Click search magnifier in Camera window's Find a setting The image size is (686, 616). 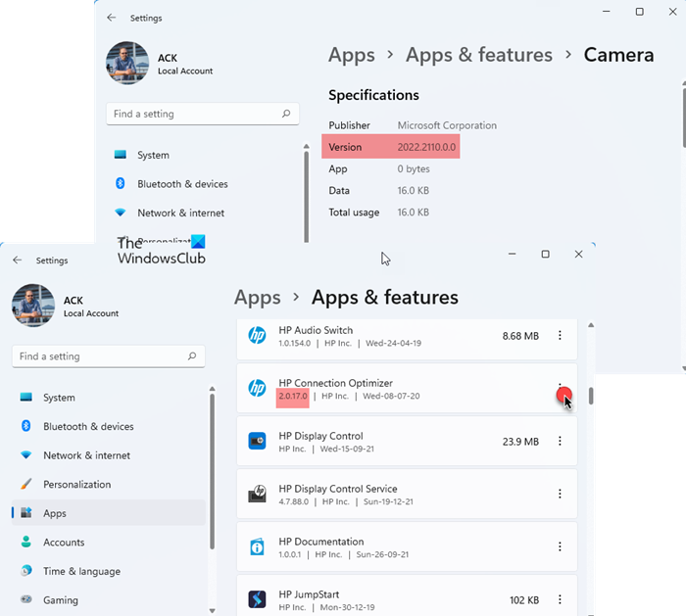point(286,114)
